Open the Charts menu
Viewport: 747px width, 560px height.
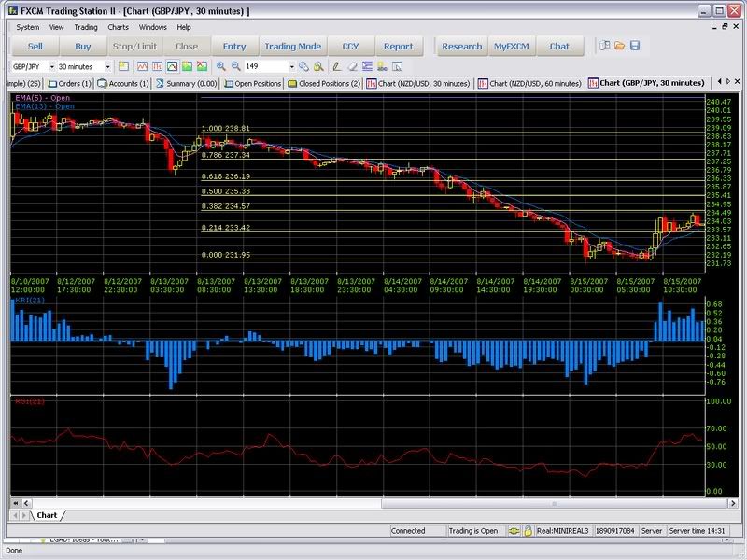click(x=119, y=27)
